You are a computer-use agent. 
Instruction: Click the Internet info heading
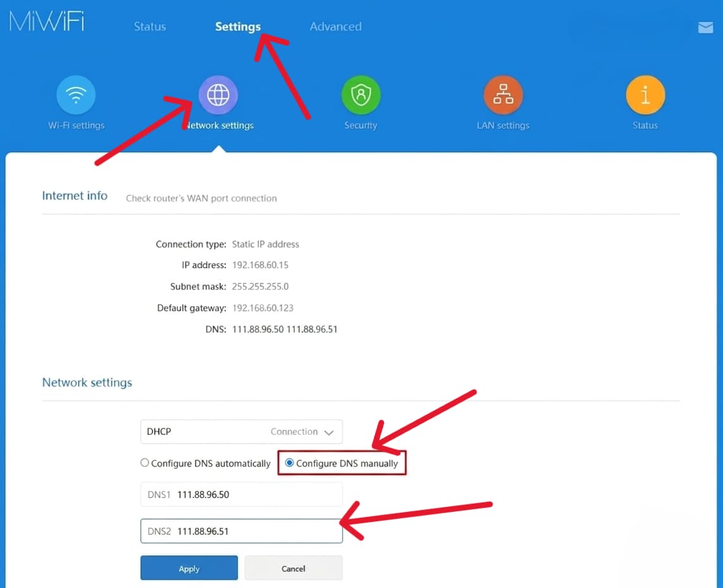(x=75, y=196)
